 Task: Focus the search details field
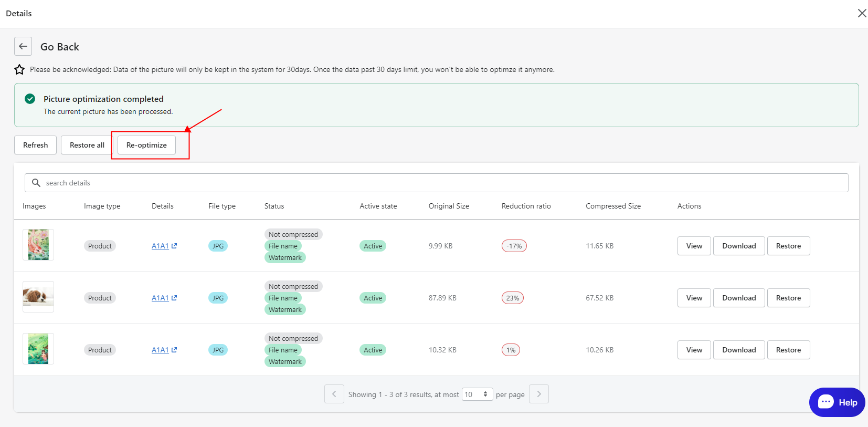(437, 183)
